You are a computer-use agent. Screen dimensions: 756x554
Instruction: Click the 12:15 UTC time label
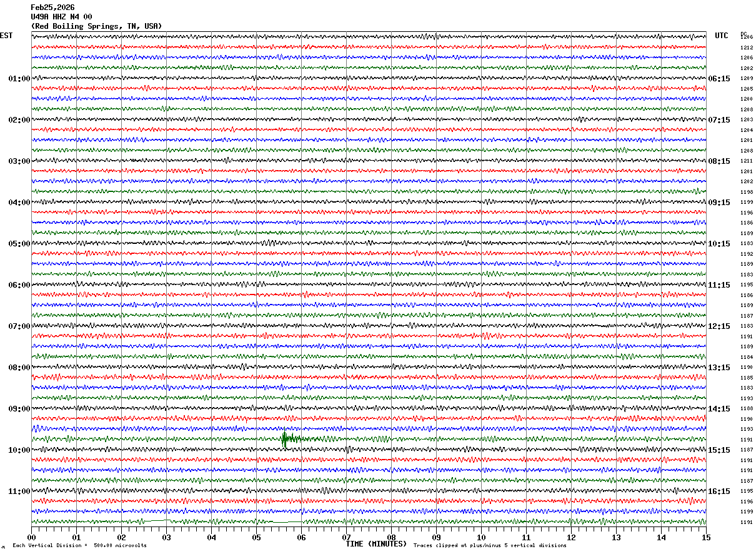coord(719,326)
